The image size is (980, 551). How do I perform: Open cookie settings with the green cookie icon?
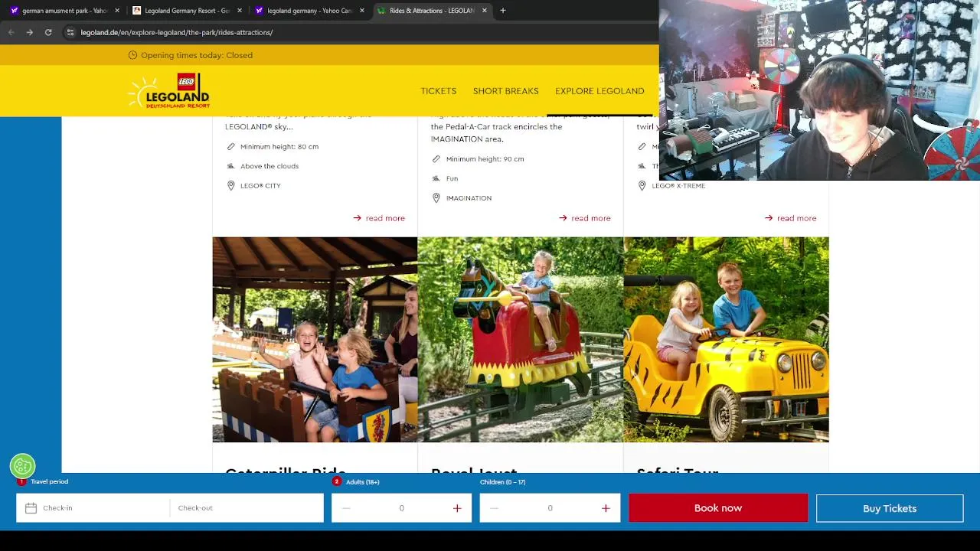[22, 465]
